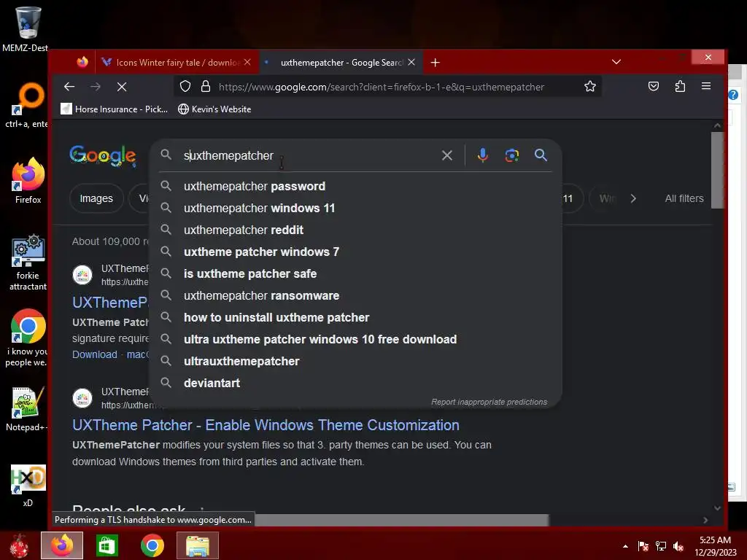Click the page vertical scrollbar thumb

click(x=717, y=170)
